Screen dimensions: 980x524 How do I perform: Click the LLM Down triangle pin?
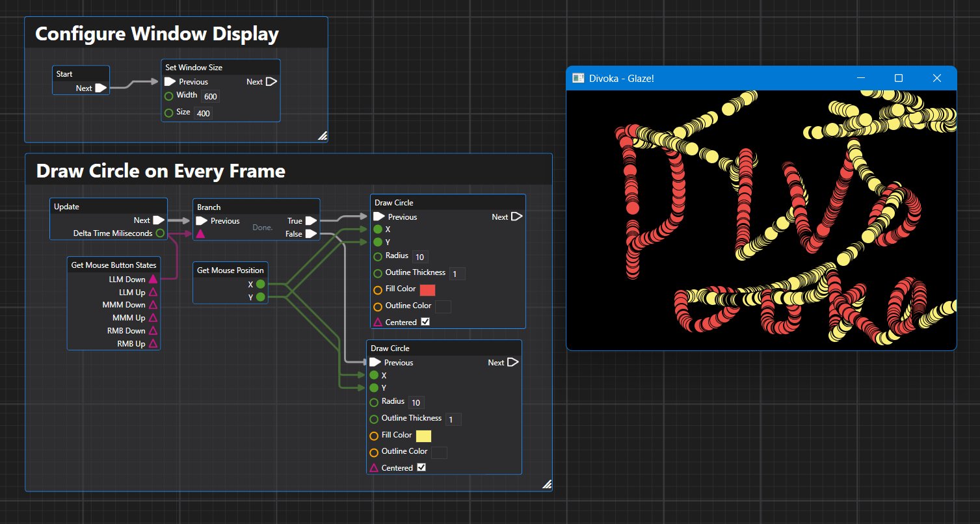tap(153, 279)
